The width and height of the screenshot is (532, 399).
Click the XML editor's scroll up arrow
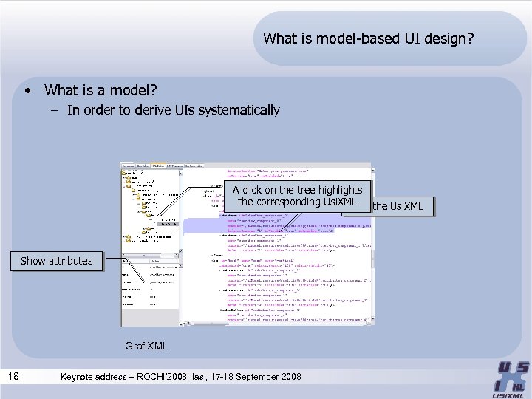pyautogui.click(x=372, y=170)
